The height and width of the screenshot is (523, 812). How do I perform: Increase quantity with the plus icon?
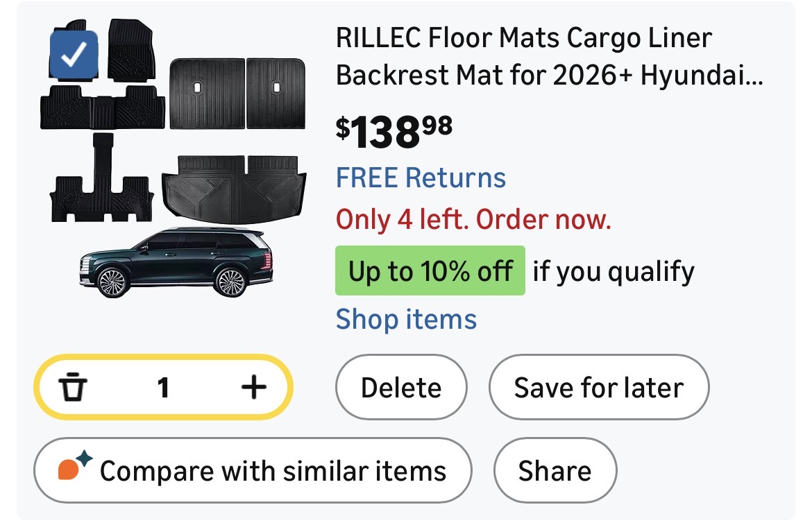coord(253,388)
